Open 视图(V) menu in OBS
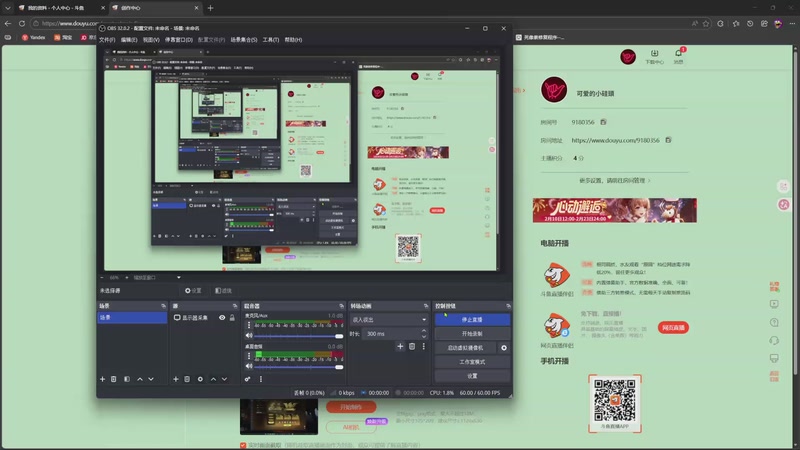800x450 pixels. 151,40
